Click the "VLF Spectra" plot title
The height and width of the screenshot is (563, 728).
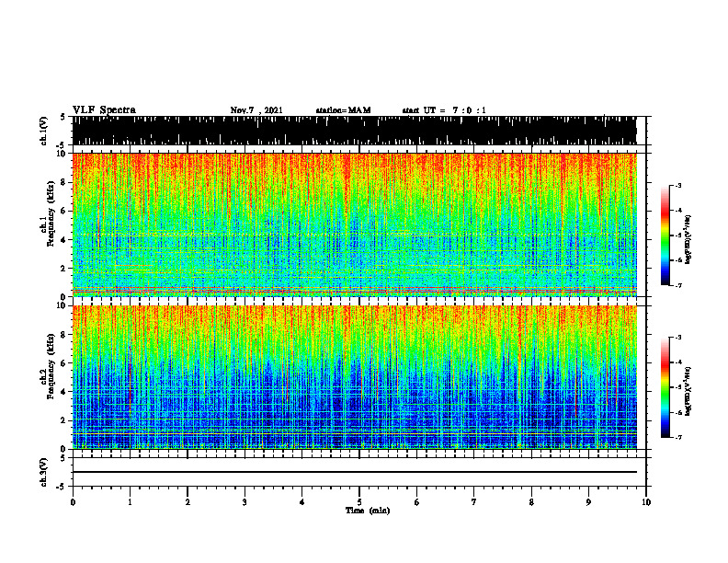[x=104, y=110]
